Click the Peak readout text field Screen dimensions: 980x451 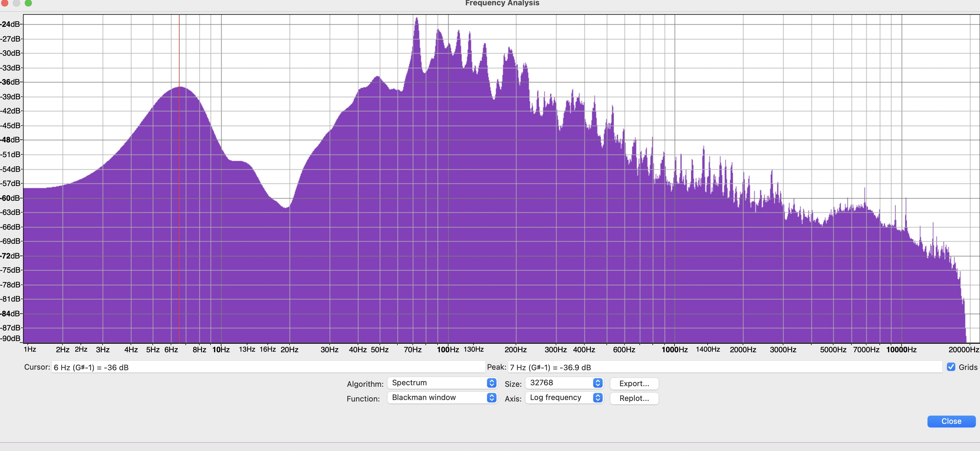(724, 367)
